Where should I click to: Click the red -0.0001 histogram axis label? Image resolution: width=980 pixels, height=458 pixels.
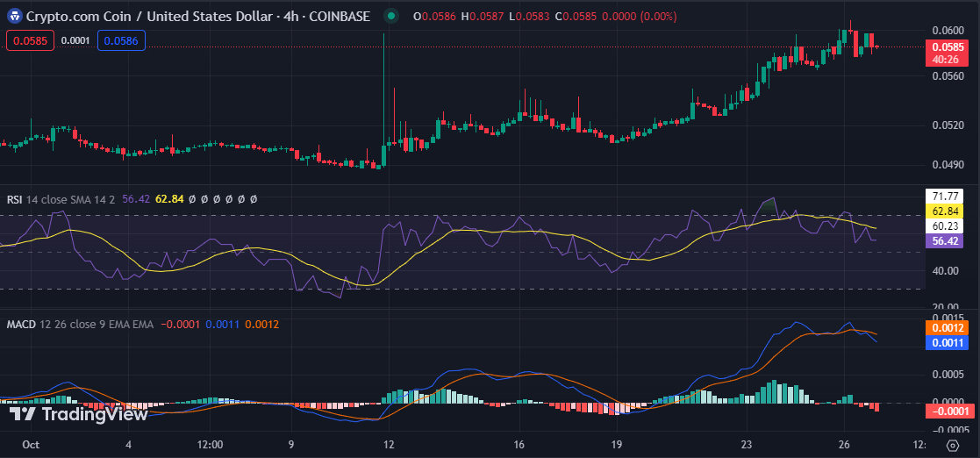coord(948,411)
